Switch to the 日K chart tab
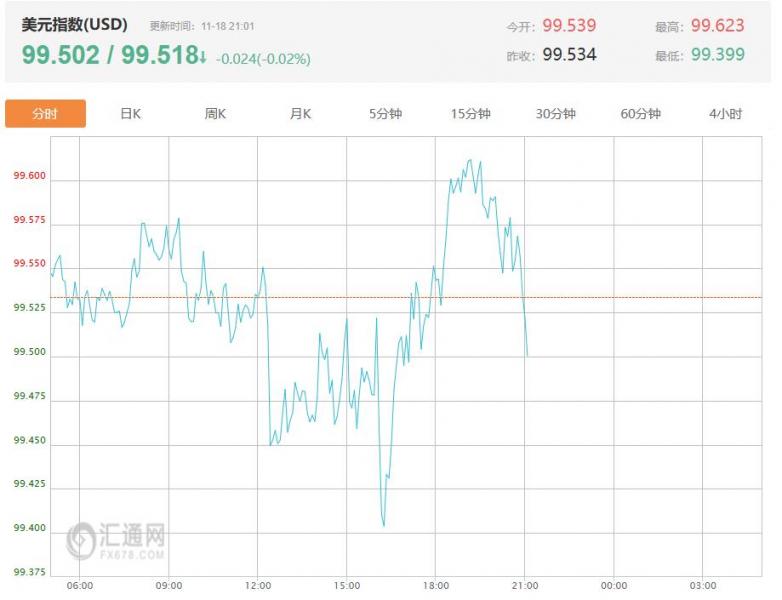Screen dimensions: 782x600 pyautogui.click(x=130, y=114)
